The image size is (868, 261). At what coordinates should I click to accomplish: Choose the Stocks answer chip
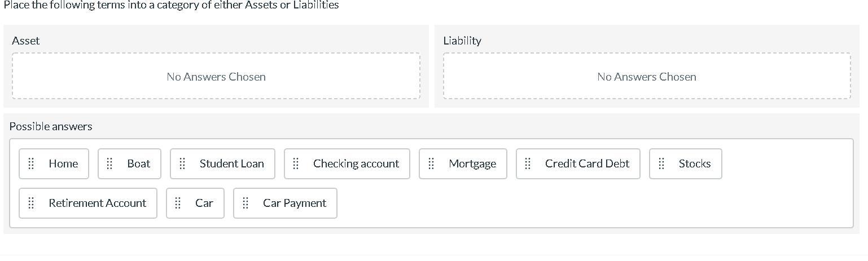pos(694,163)
